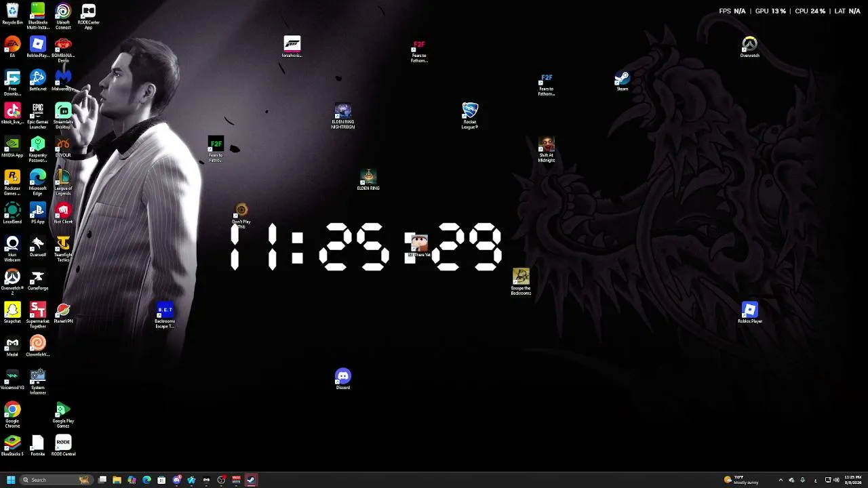Click the Medal desktop icon

[x=12, y=346]
